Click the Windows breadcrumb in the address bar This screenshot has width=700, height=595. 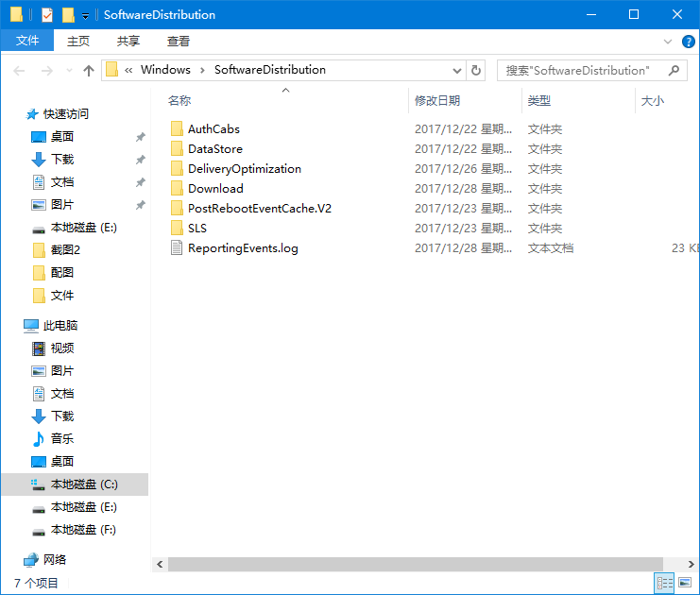point(165,70)
